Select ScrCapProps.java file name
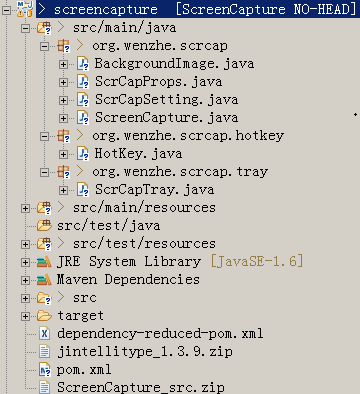This screenshot has height=394, width=360. pyautogui.click(x=159, y=82)
